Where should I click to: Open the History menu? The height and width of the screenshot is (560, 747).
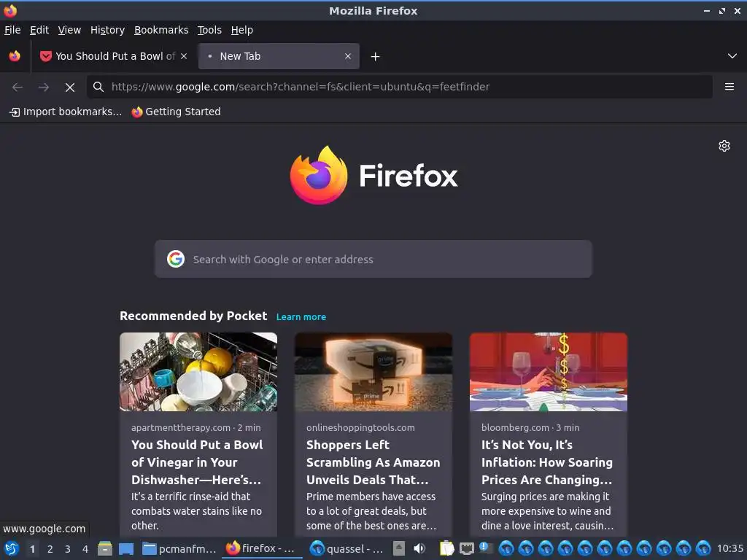click(x=107, y=30)
